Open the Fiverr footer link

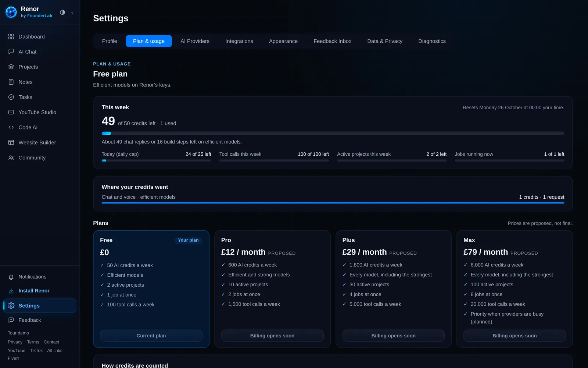(14, 358)
